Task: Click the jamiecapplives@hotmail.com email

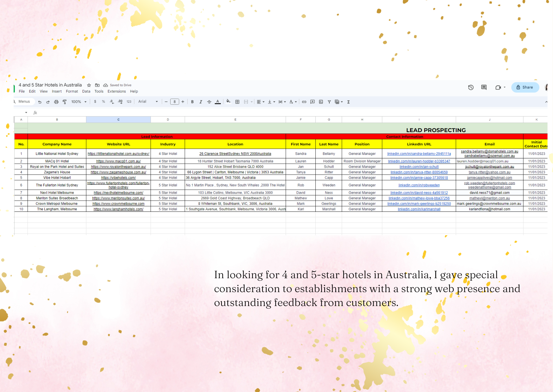Action: pyautogui.click(x=489, y=178)
